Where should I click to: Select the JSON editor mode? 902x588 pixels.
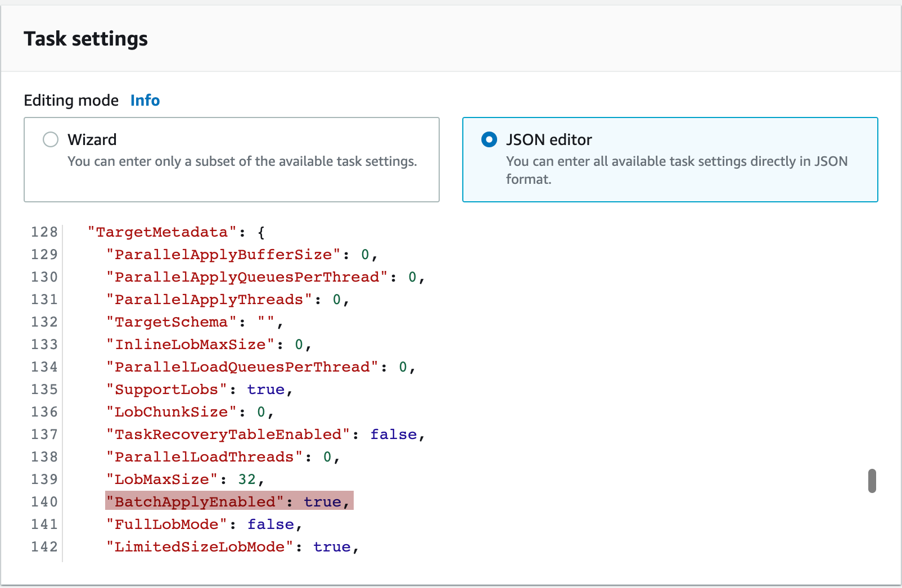pyautogui.click(x=489, y=139)
